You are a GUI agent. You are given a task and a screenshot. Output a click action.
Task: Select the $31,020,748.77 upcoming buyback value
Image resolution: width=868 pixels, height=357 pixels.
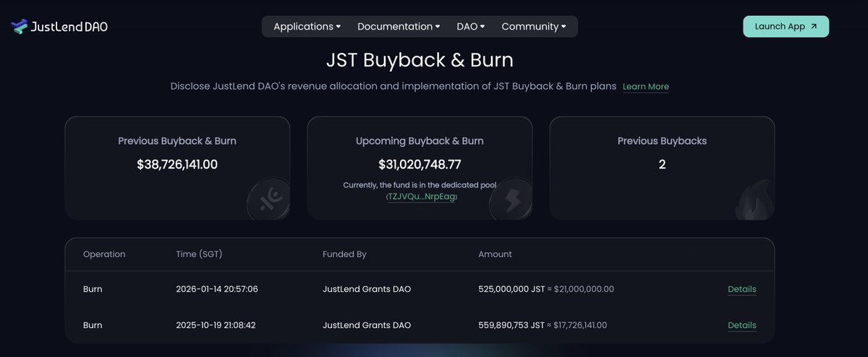click(x=420, y=164)
